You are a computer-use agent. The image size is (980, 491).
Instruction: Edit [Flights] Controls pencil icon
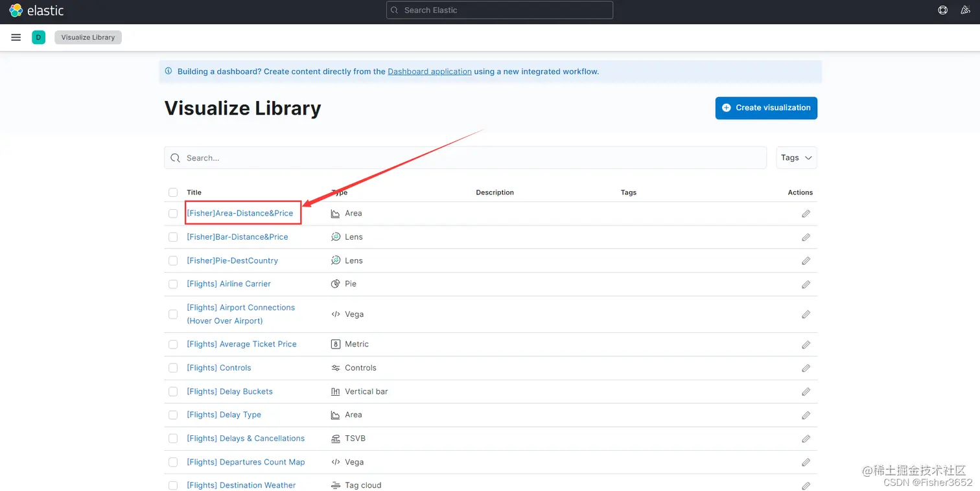806,368
